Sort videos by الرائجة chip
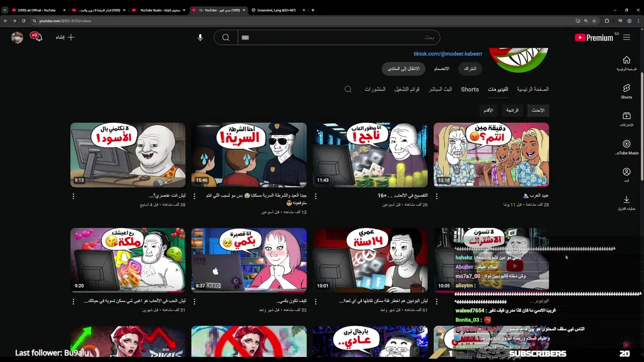The width and height of the screenshot is (644, 362). click(x=513, y=110)
